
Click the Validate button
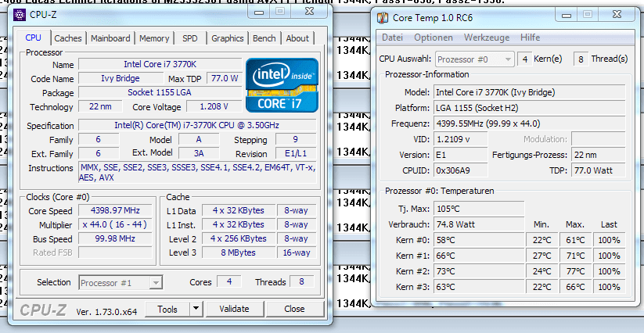coord(234,309)
